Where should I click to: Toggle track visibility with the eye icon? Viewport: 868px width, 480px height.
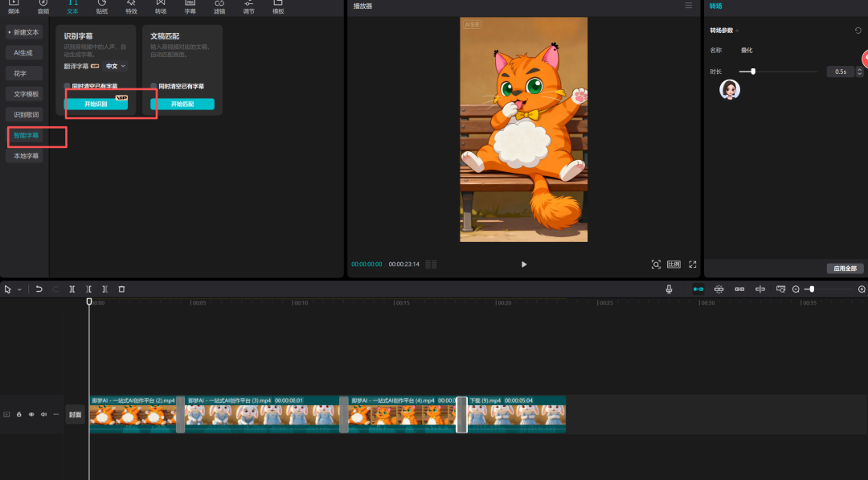pyautogui.click(x=31, y=414)
